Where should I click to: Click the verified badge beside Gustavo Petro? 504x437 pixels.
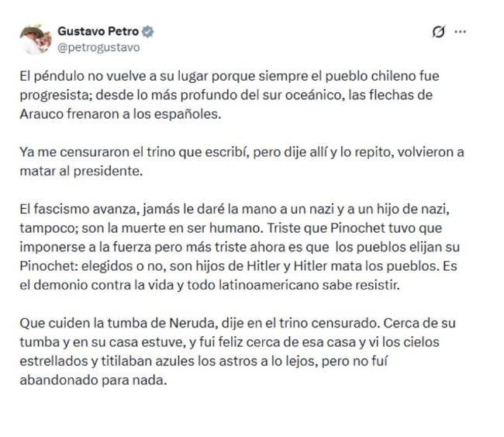[x=148, y=32]
